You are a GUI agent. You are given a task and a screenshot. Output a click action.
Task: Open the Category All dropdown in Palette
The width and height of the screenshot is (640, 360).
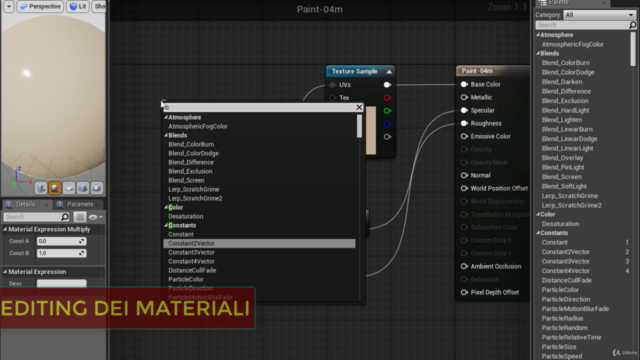pos(600,15)
